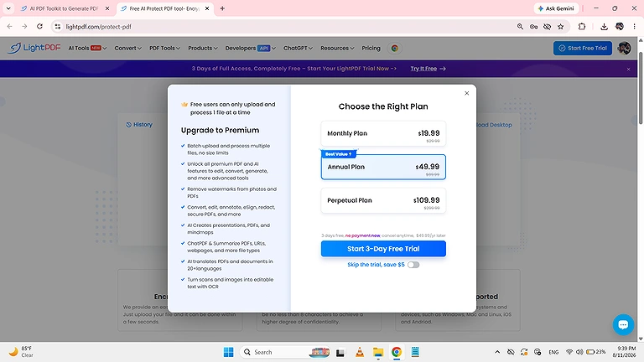Open the Chrome profile avatar
The height and width of the screenshot is (362, 644).
click(x=620, y=27)
